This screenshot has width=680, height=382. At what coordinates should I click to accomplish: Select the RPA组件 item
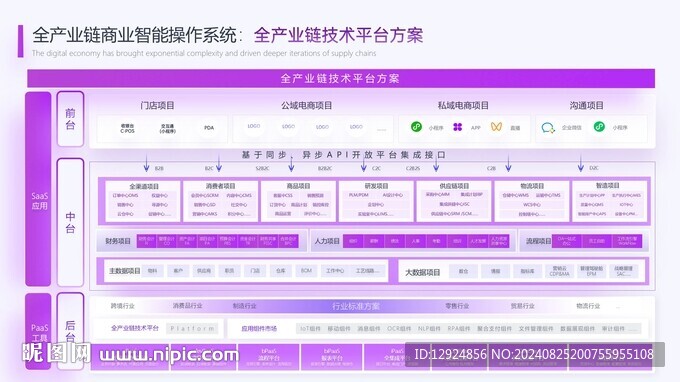pos(459,329)
